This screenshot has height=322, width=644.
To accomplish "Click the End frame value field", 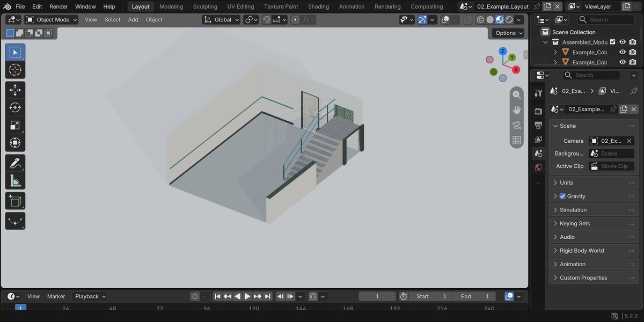I will click(x=475, y=296).
